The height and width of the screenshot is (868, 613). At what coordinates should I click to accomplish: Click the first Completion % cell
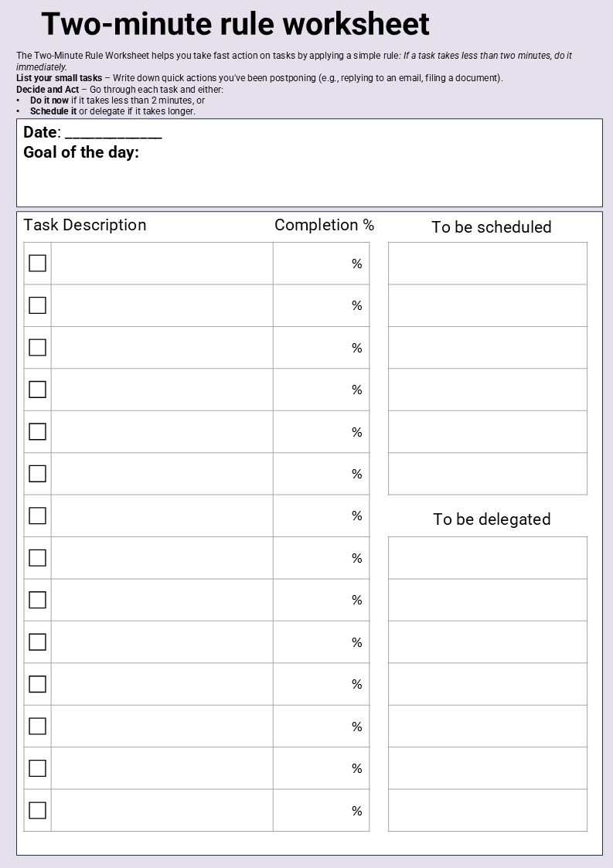tap(321, 264)
